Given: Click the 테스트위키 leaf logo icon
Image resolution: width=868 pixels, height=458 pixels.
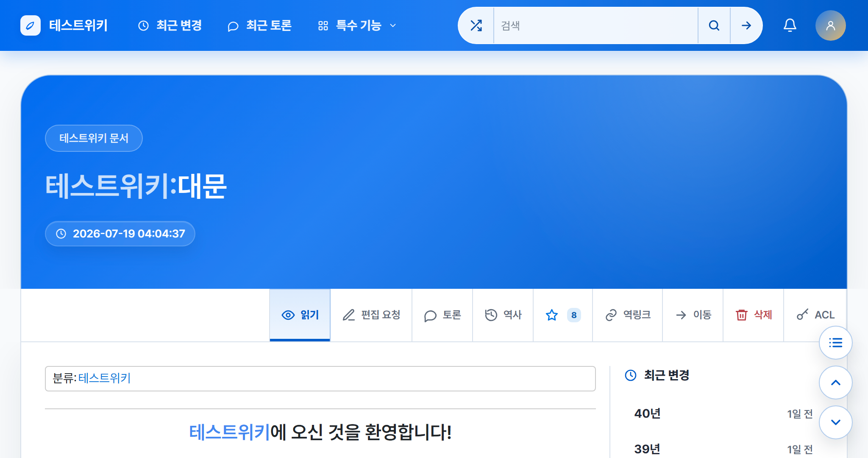Looking at the screenshot, I should (x=31, y=25).
